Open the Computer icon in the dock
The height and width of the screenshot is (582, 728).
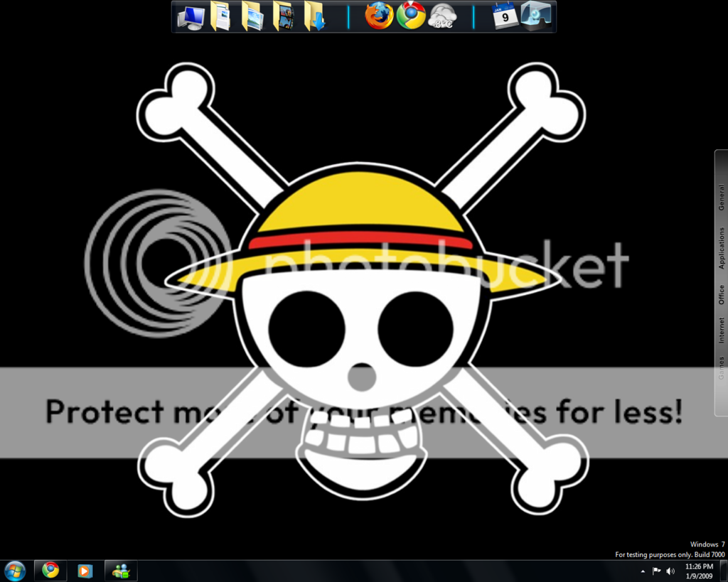[x=191, y=16]
